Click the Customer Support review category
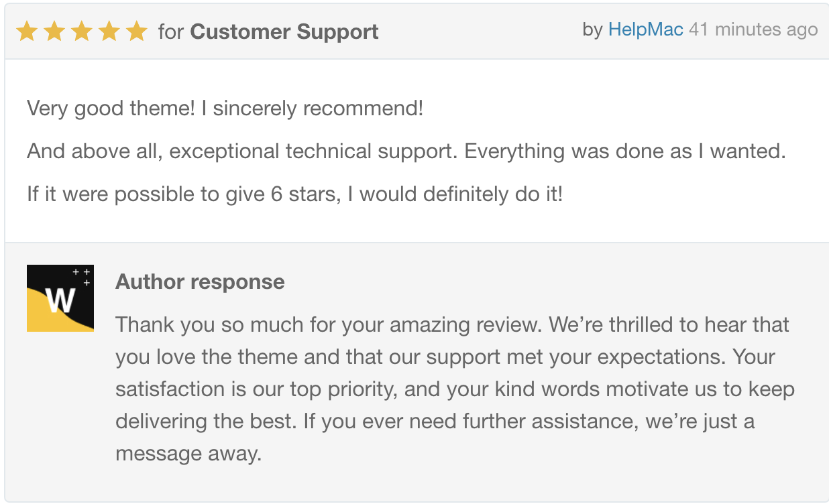829x504 pixels. [x=284, y=31]
